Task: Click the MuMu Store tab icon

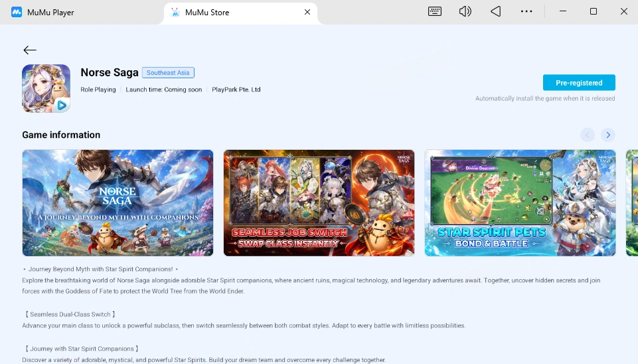Action: click(175, 12)
